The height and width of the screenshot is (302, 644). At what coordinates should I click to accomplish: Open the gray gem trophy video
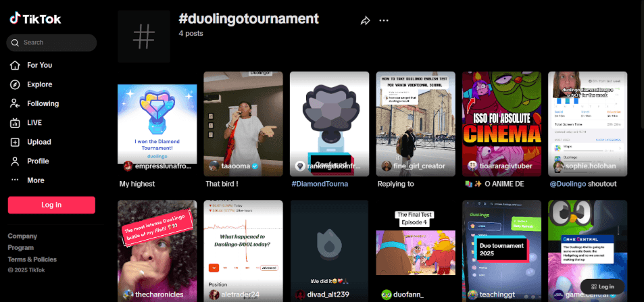click(x=329, y=124)
